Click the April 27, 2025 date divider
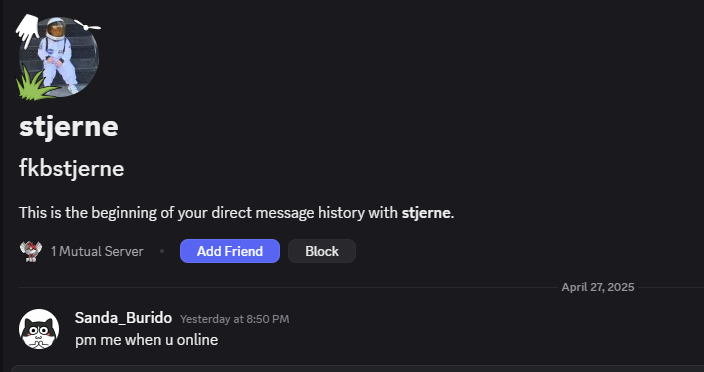Viewport: 704px width, 372px height. [x=598, y=287]
